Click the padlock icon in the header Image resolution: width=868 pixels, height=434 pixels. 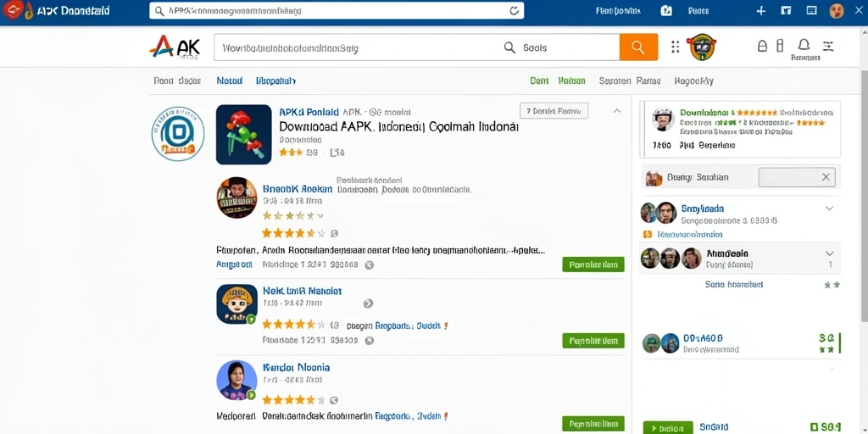pos(762,46)
